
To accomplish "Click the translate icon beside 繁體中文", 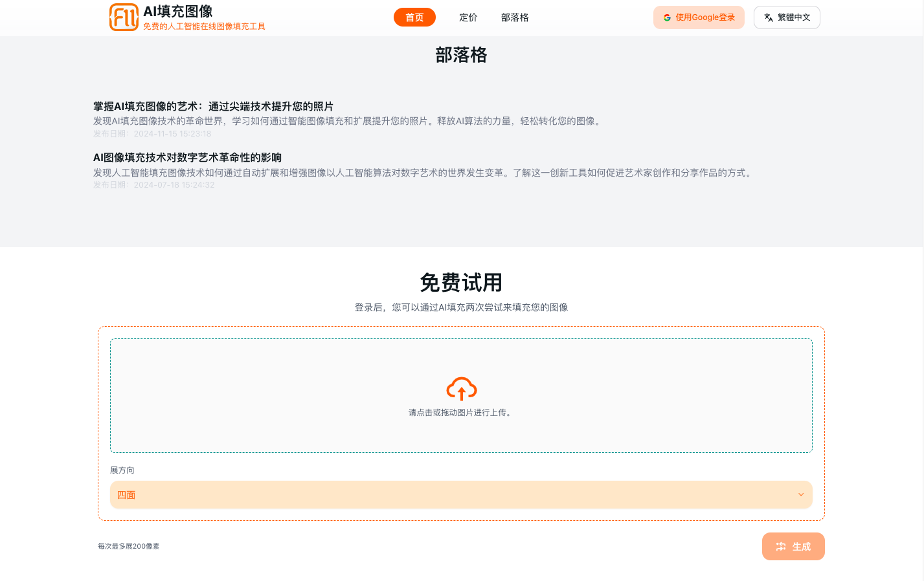I will [768, 17].
